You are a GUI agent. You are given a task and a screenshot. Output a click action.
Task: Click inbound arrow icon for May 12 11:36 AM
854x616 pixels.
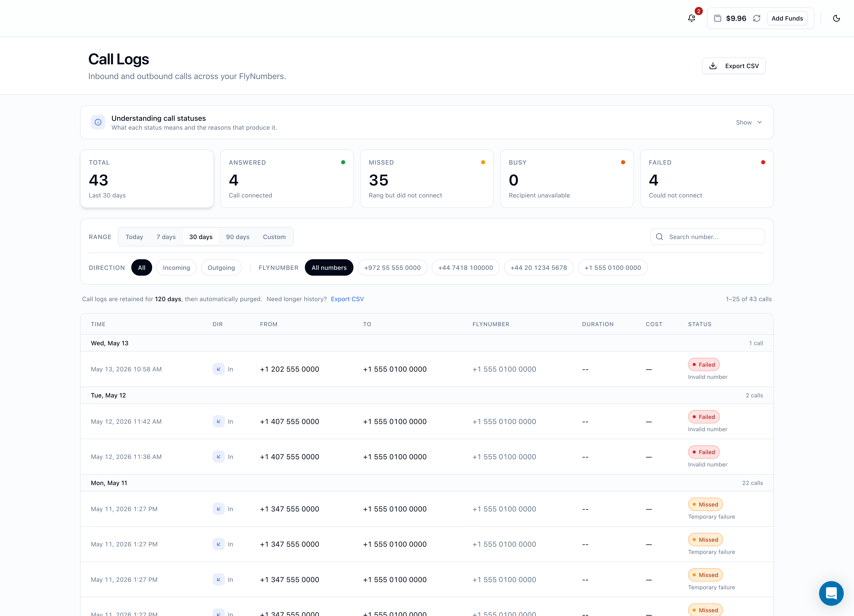(218, 457)
